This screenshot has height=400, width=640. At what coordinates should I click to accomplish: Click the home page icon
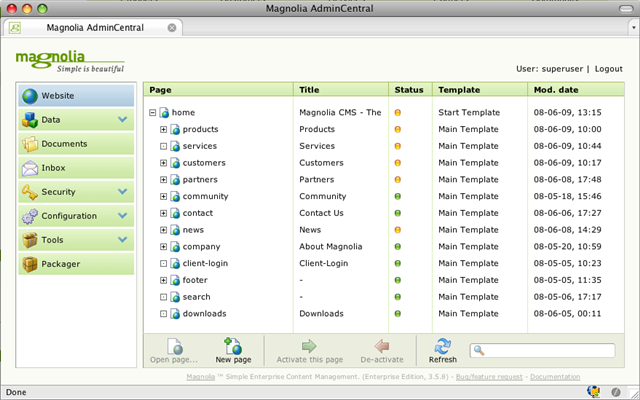[x=164, y=113]
